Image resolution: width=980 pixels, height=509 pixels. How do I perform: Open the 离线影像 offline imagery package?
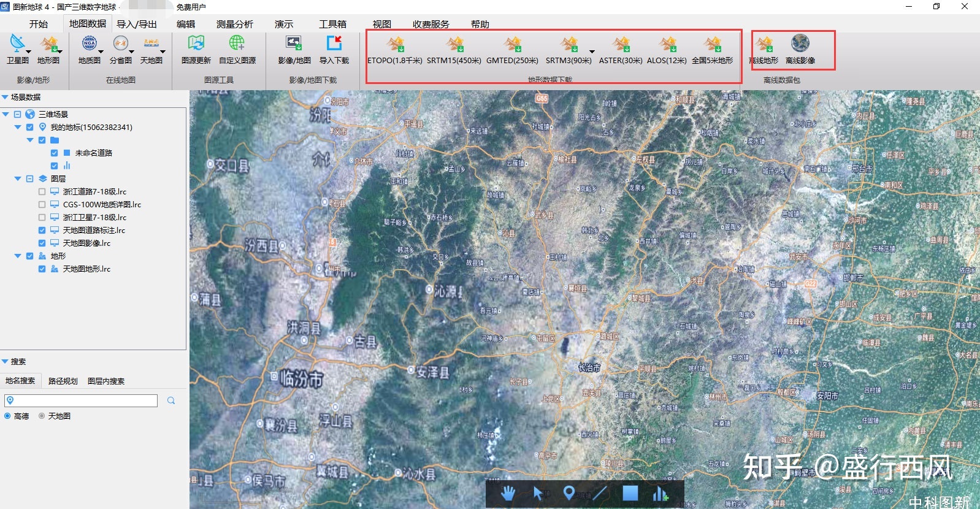tap(800, 50)
